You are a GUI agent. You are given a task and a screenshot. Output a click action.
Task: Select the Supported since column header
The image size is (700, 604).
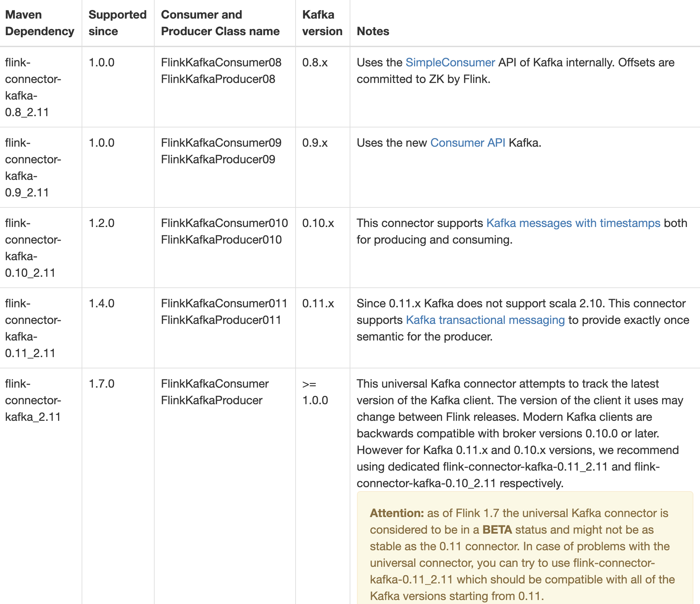point(117,23)
